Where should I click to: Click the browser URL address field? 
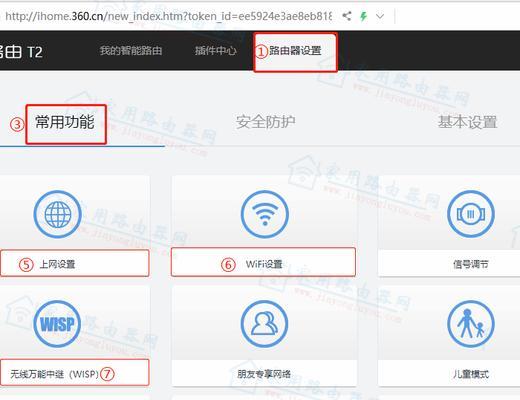pos(168,16)
